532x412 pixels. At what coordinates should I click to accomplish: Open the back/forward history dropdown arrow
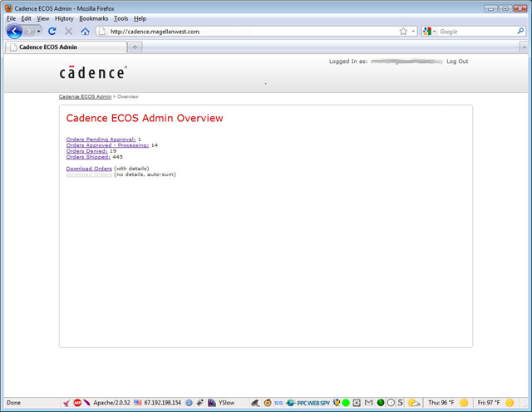click(x=39, y=32)
